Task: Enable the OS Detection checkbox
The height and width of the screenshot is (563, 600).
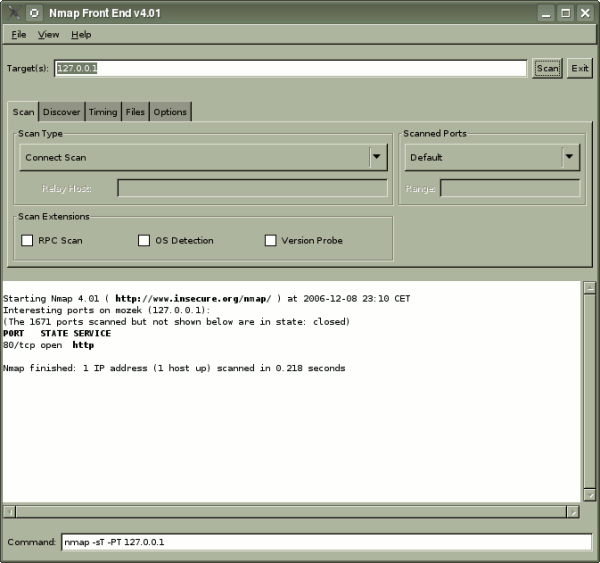Action: click(x=144, y=241)
